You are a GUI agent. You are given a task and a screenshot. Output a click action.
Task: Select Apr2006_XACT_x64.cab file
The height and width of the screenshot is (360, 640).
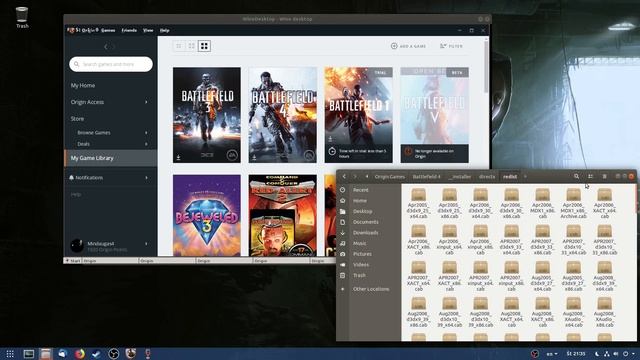click(x=604, y=203)
